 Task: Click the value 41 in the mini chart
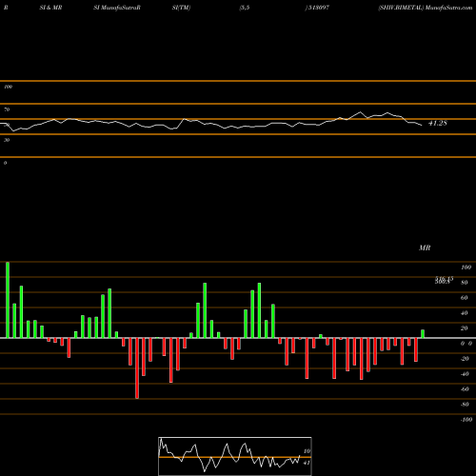307,463
